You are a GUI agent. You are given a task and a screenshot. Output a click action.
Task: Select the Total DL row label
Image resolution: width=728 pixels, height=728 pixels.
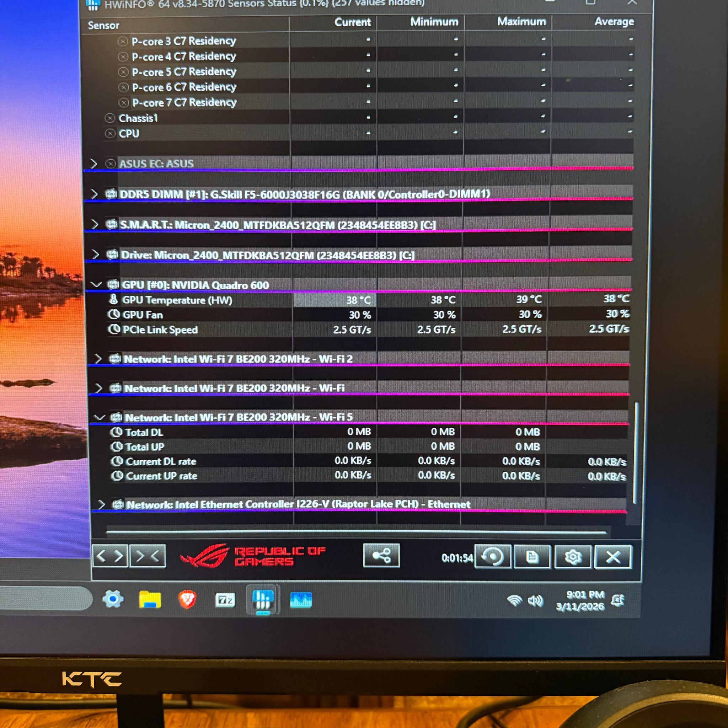pyautogui.click(x=144, y=433)
